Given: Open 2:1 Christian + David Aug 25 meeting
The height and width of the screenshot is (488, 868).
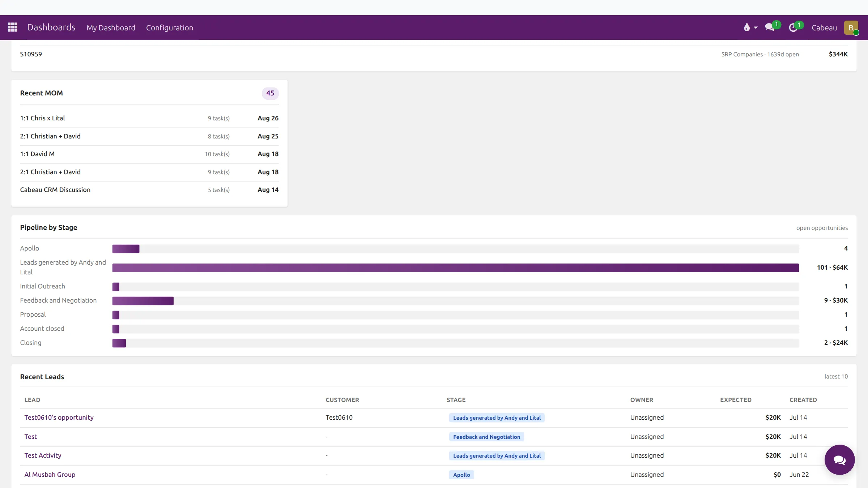Looking at the screenshot, I should [149, 136].
